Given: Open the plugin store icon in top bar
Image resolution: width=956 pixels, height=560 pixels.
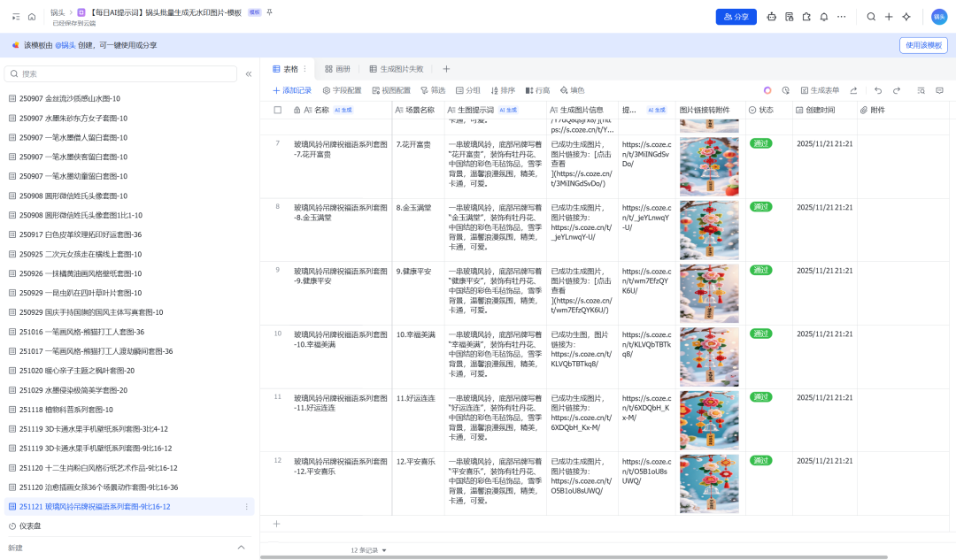Looking at the screenshot, I should coord(806,16).
